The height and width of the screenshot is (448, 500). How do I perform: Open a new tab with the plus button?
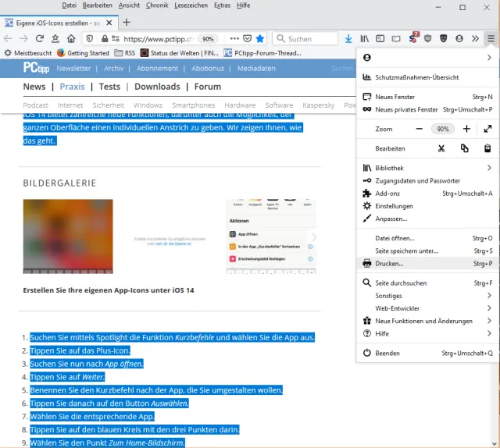127,22
